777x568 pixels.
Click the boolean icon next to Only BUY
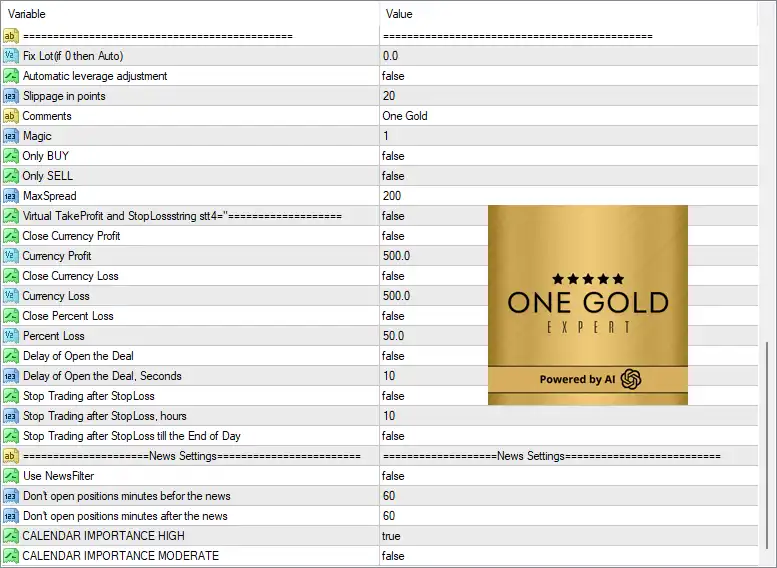click(x=10, y=156)
